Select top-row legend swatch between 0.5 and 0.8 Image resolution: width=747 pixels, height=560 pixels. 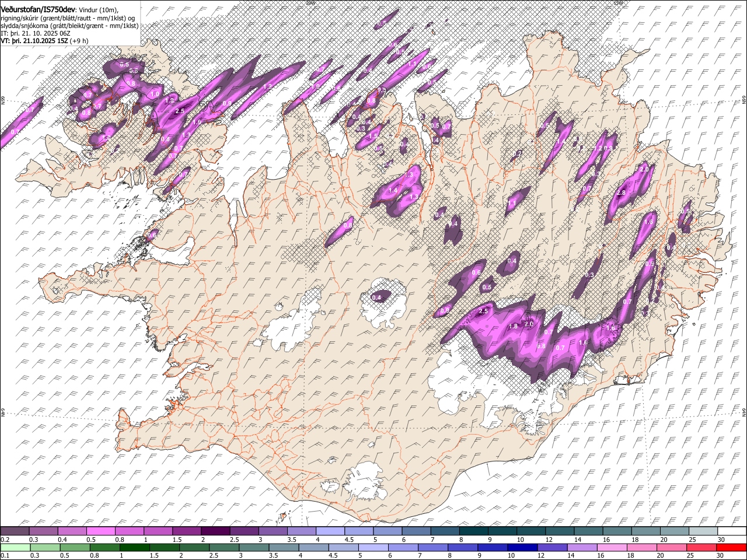click(x=100, y=531)
